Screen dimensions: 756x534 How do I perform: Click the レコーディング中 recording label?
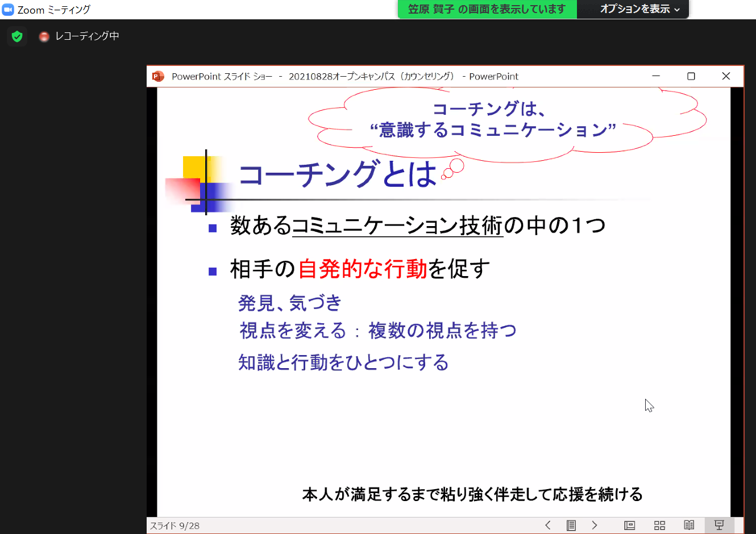[x=87, y=36]
